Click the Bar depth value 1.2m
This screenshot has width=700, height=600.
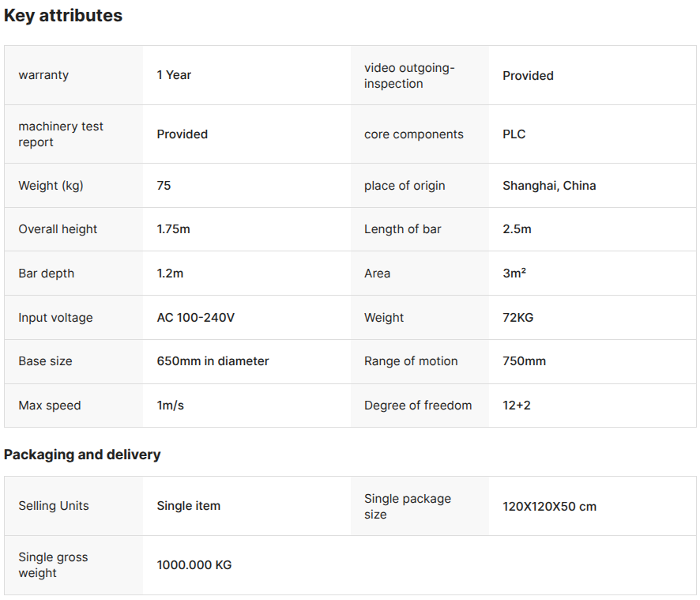click(170, 274)
